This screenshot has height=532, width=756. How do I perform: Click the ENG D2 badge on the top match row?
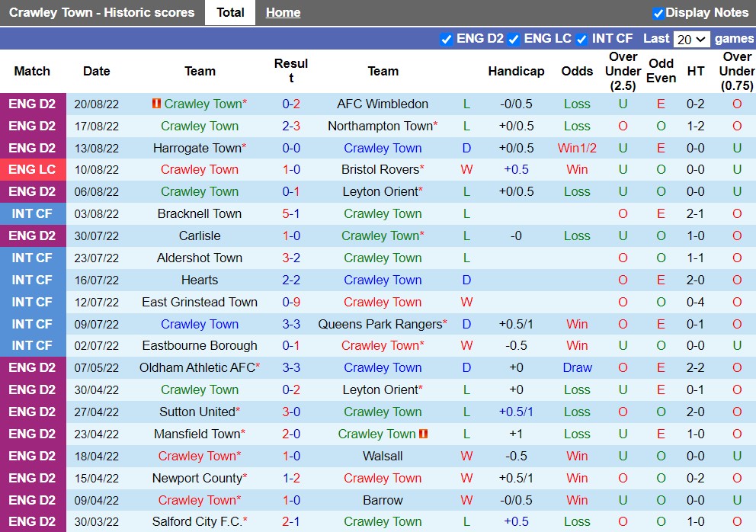pos(33,104)
